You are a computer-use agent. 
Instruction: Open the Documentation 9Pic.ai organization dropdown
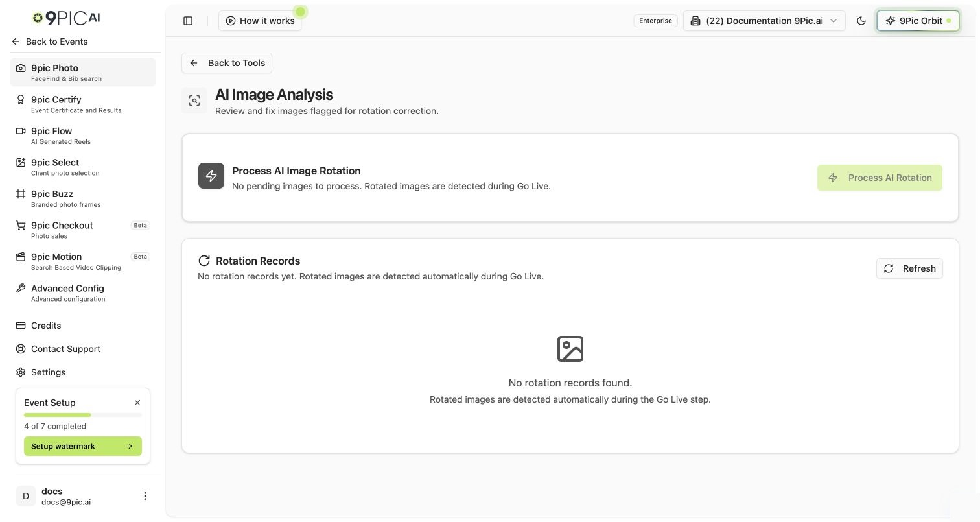[764, 21]
